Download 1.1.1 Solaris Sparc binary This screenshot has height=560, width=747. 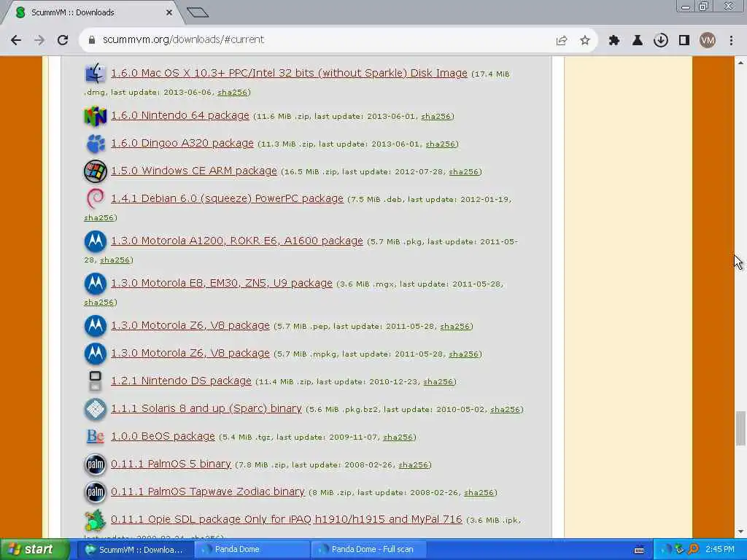tap(206, 408)
